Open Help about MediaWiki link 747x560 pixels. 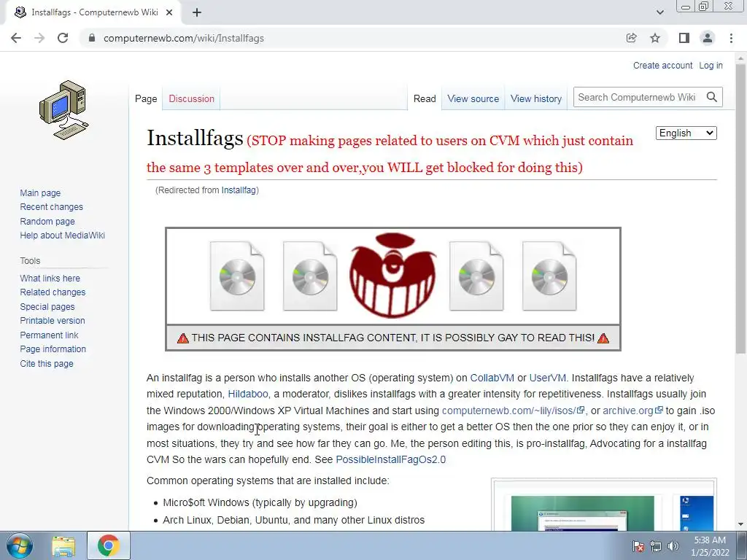pyautogui.click(x=63, y=236)
